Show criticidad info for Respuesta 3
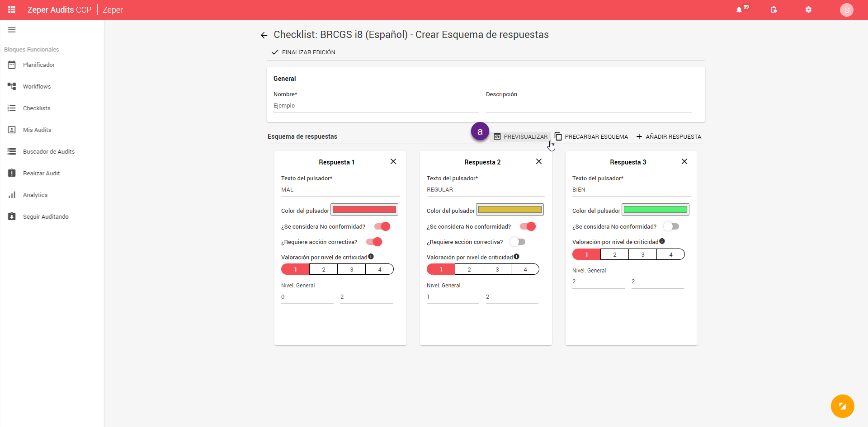The width and height of the screenshot is (868, 427). 662,241
